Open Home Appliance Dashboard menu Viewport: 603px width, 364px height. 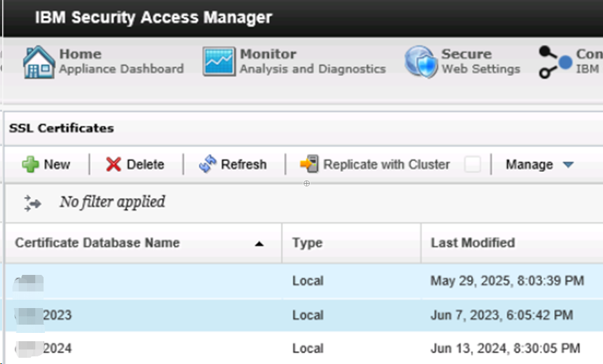coord(103,62)
